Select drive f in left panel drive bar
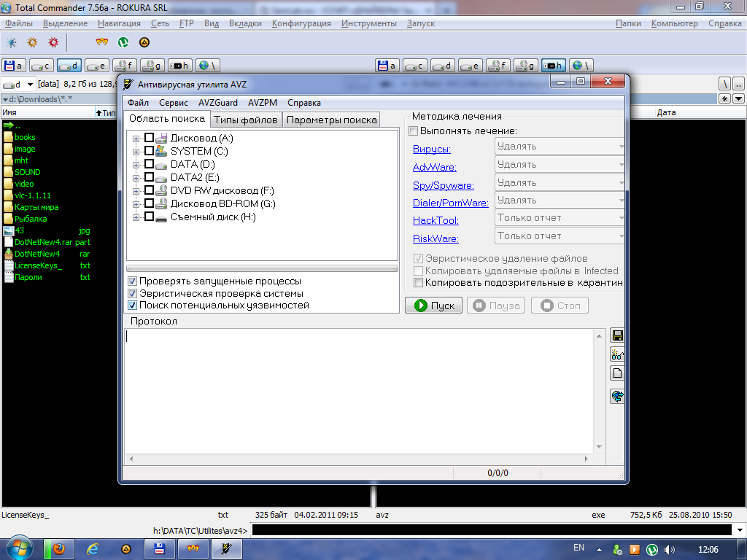This screenshot has width=747, height=560. point(125,65)
